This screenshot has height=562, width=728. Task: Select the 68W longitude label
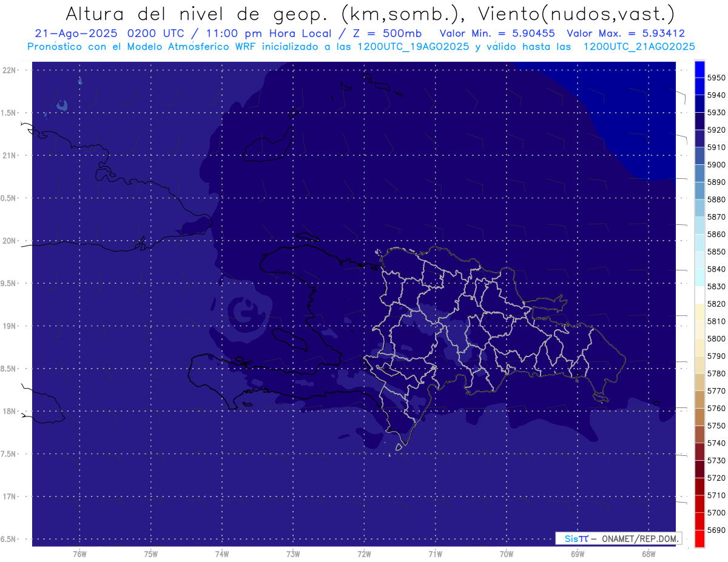point(649,554)
